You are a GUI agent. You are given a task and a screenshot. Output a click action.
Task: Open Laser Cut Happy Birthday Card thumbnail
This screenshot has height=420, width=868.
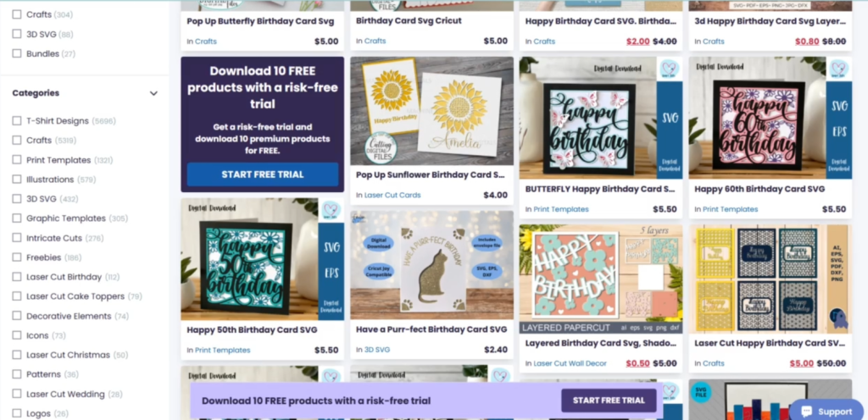click(770, 279)
